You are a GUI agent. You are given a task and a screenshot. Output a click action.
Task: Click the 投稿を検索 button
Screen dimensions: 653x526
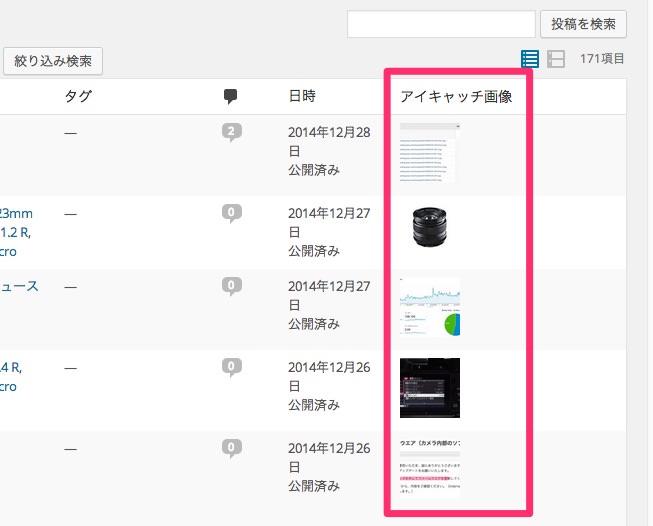(583, 24)
